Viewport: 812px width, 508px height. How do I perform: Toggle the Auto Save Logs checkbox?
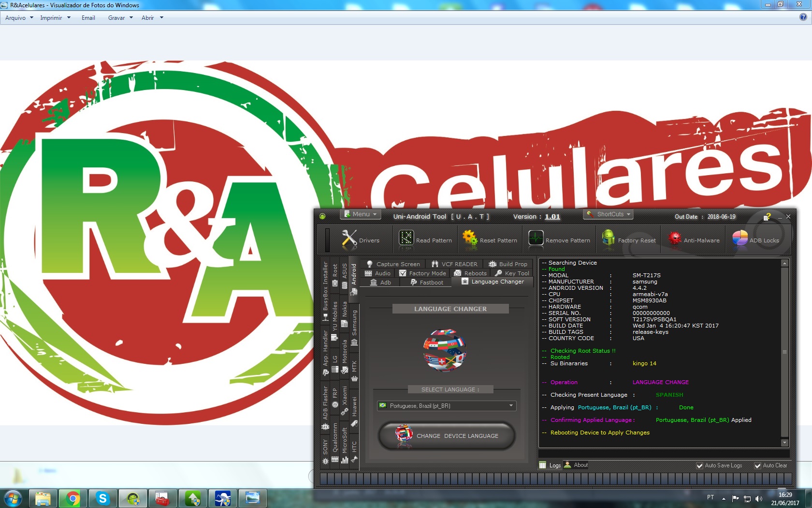699,465
